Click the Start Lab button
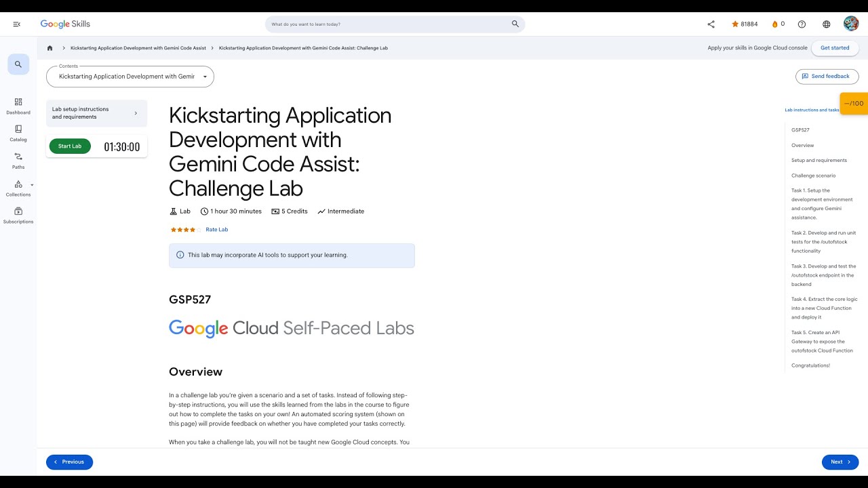The image size is (868, 488). coord(70,146)
